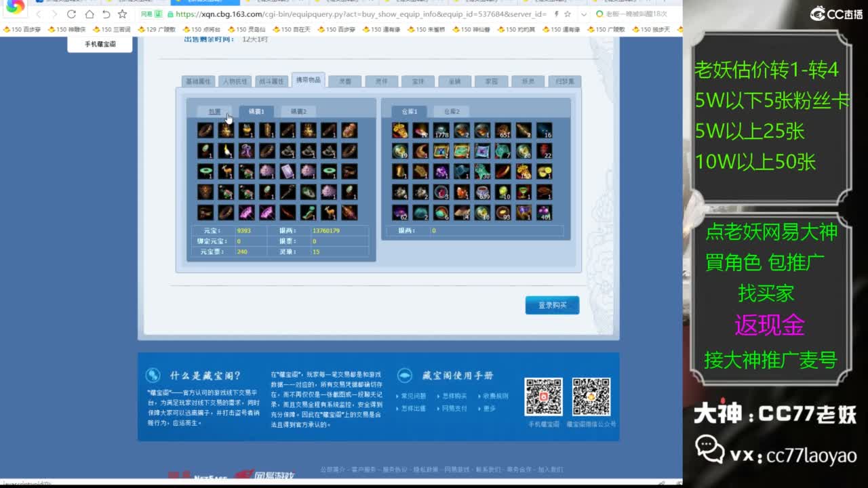The image size is (868, 488).
Task: Click the 手机藏宝阁 QR code
Action: click(543, 396)
